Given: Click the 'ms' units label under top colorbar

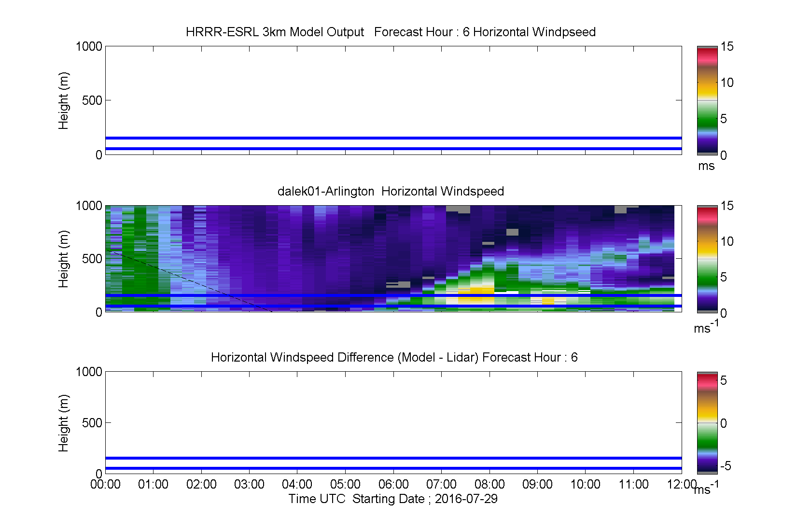Looking at the screenshot, I should coord(706,166).
